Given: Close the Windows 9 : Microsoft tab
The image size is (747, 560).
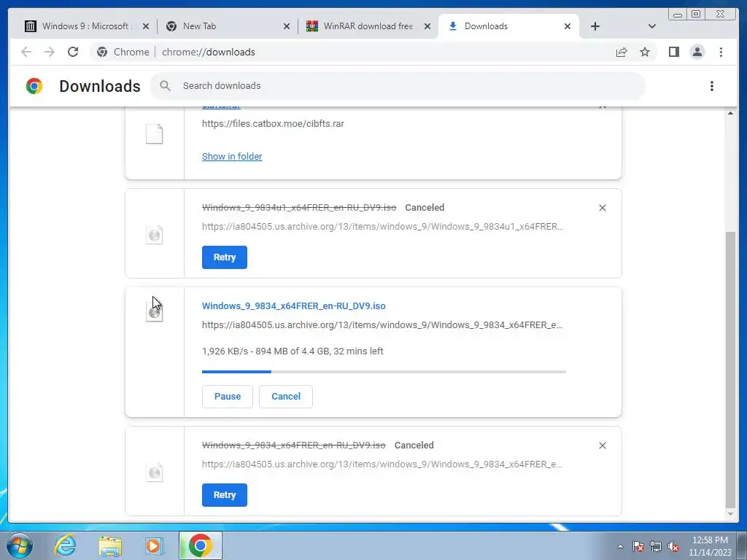Looking at the screenshot, I should click(x=146, y=26).
